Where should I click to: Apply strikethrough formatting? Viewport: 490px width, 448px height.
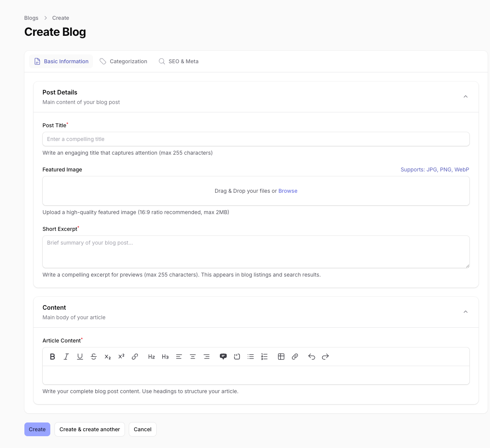(94, 357)
